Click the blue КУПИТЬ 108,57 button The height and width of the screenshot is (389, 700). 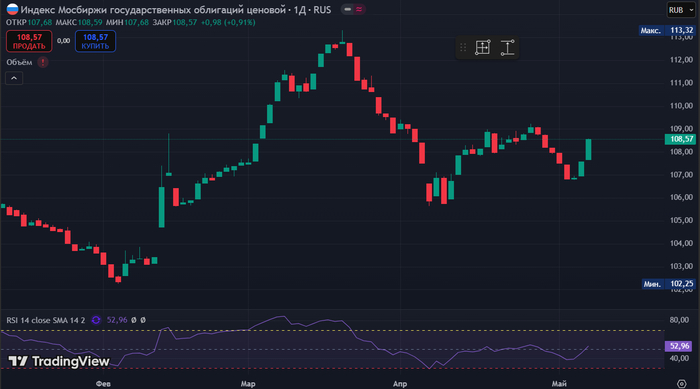pos(96,41)
